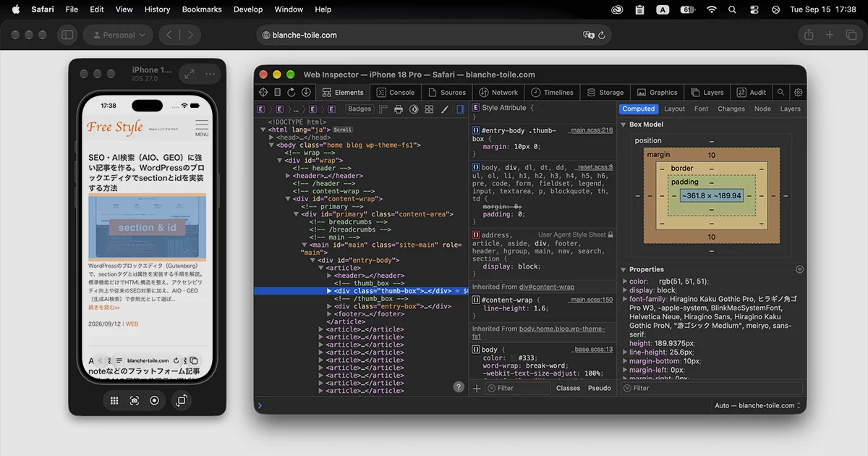Reload page via inspector reload icon
Image resolution: width=868 pixels, height=456 pixels.
click(292, 93)
